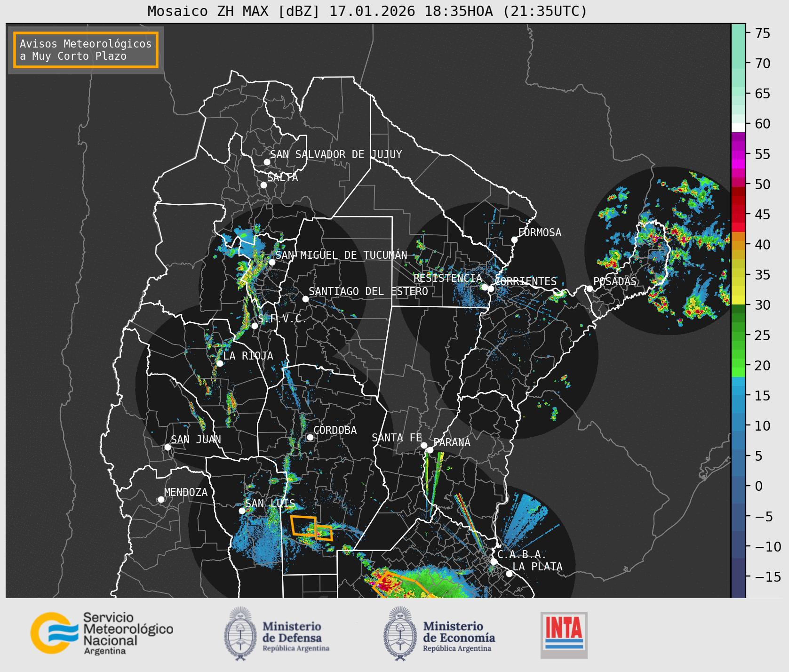Click the 75 tick label on the color scale
The height and width of the screenshot is (672, 789).
click(x=763, y=33)
